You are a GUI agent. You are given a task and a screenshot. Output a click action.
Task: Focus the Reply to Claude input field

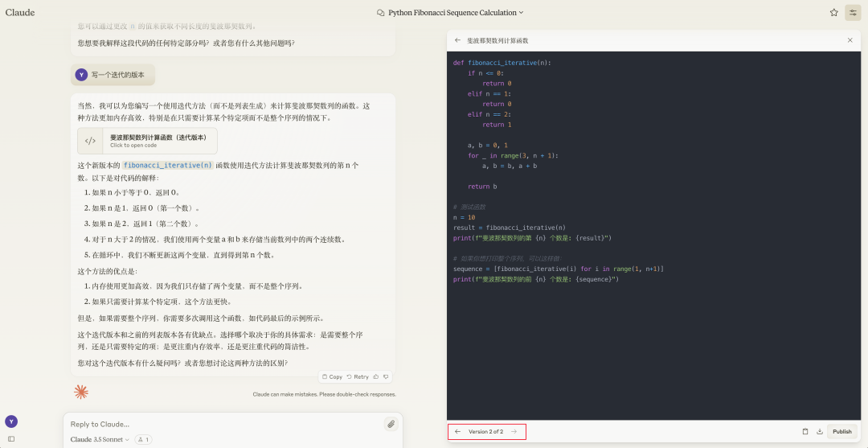coord(222,424)
